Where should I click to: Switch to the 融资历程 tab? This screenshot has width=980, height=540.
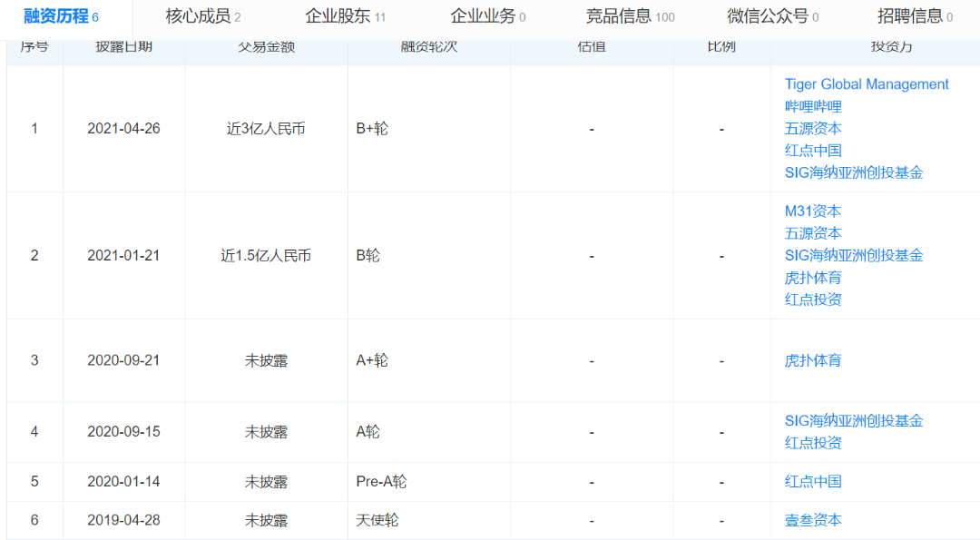coord(61,16)
